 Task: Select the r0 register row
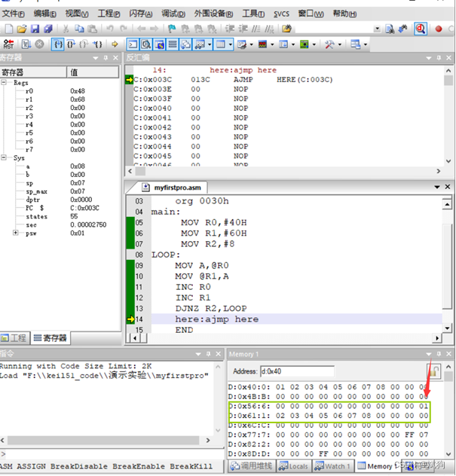(60, 91)
